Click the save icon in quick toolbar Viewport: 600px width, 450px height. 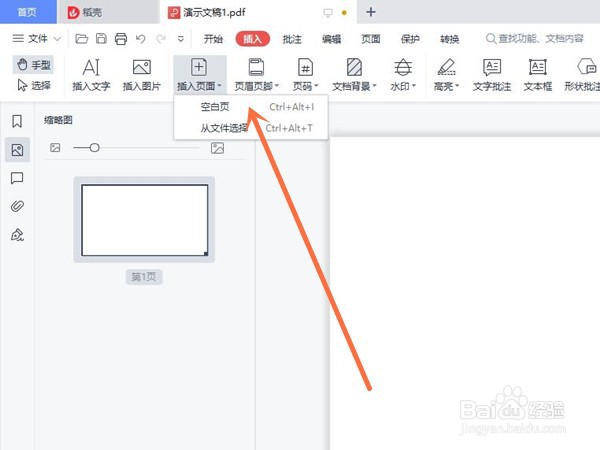click(x=101, y=39)
